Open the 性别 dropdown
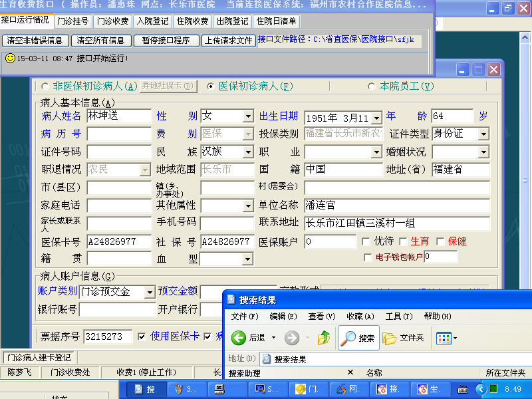Image resolution: width=532 pixels, height=399 pixels. 248,116
